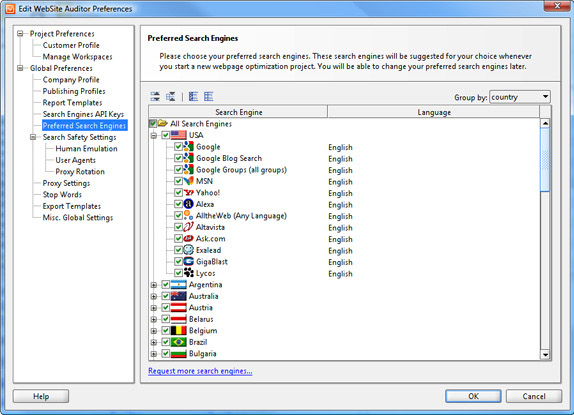574x415 pixels.
Task: Open Proxy Settings in the preferences tree
Action: point(66,183)
